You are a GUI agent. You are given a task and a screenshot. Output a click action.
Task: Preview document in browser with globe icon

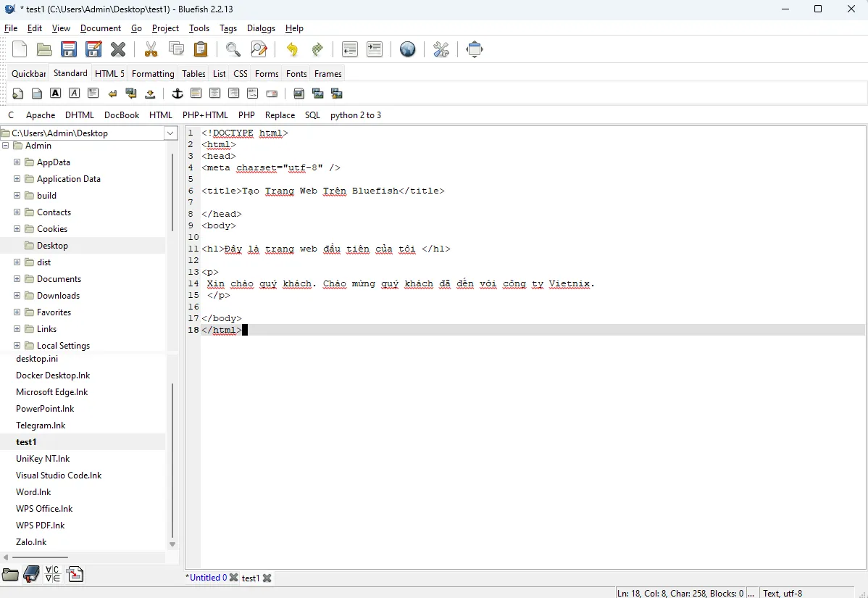click(x=407, y=49)
